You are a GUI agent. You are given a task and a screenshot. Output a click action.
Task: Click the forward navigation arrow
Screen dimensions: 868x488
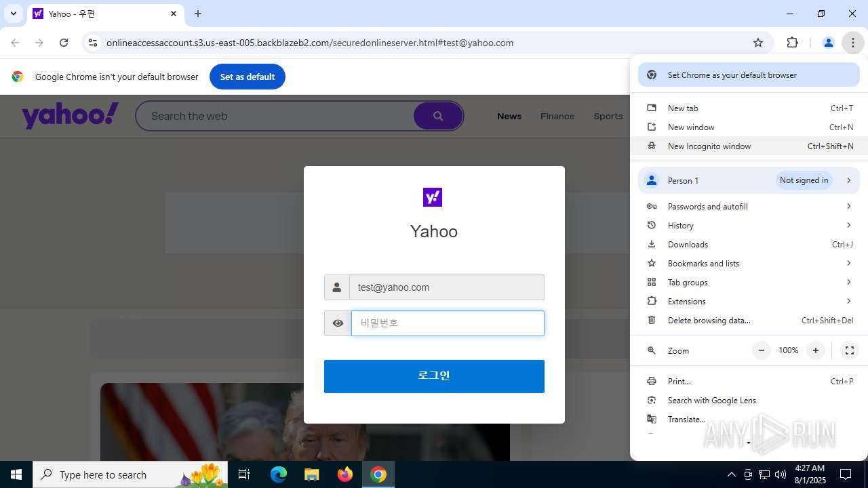click(39, 43)
